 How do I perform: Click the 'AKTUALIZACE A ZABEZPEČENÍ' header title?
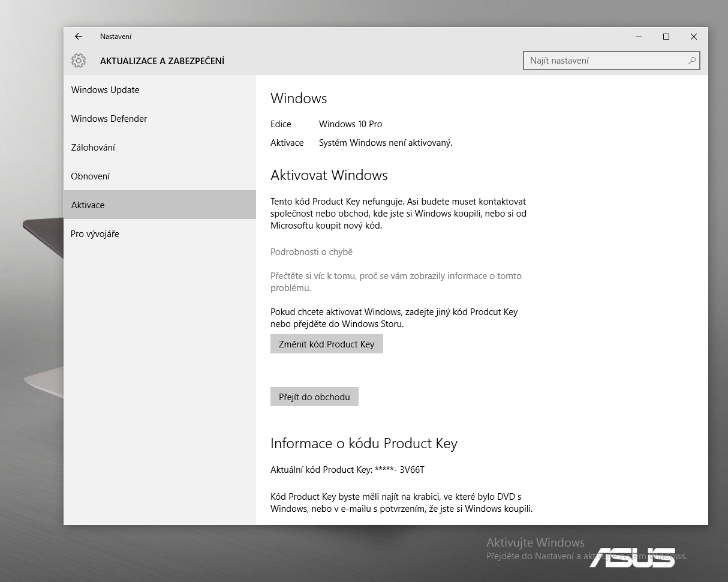[x=162, y=61]
